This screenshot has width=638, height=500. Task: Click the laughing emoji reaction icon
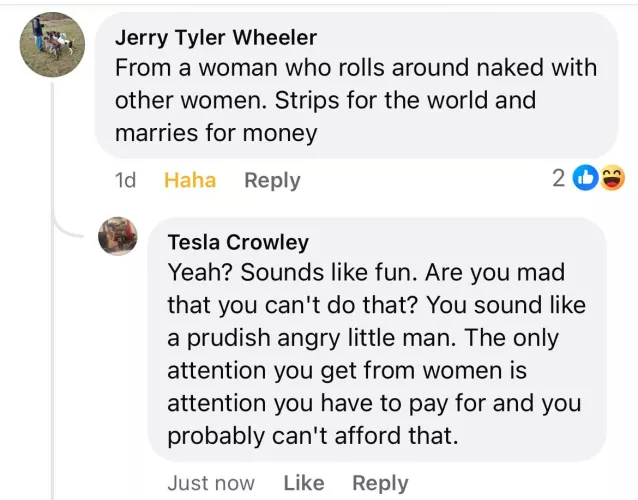[x=612, y=179]
